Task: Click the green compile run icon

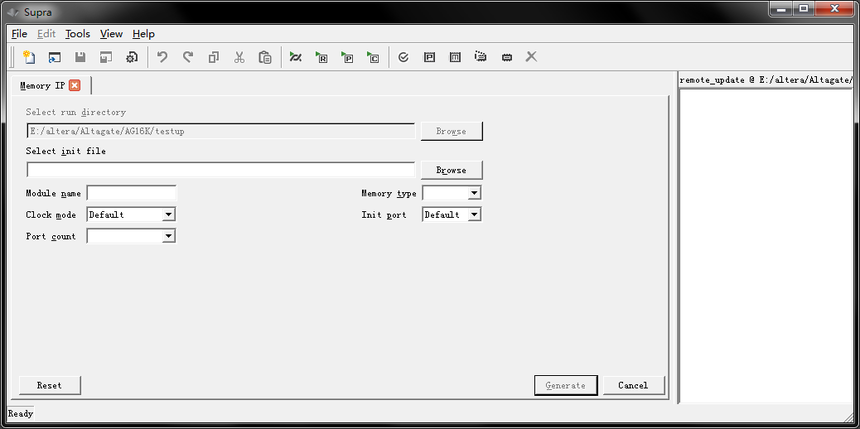Action: (x=296, y=57)
